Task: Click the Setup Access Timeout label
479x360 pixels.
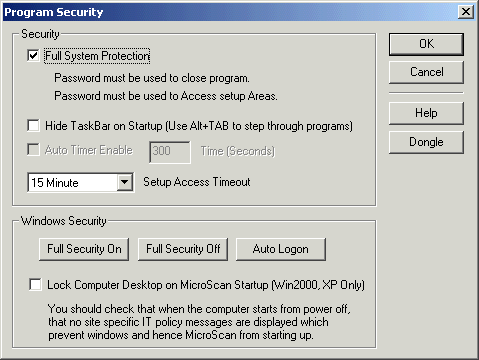Action: tap(197, 182)
